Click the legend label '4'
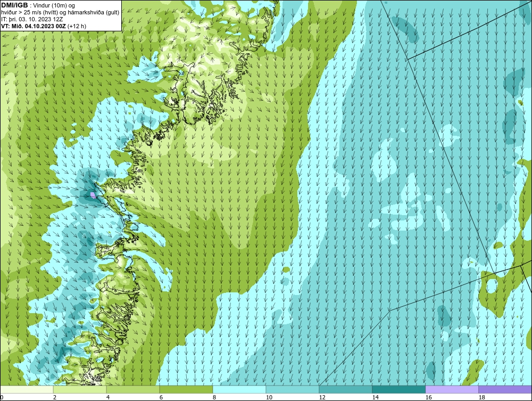The width and height of the screenshot is (532, 401). (108, 397)
